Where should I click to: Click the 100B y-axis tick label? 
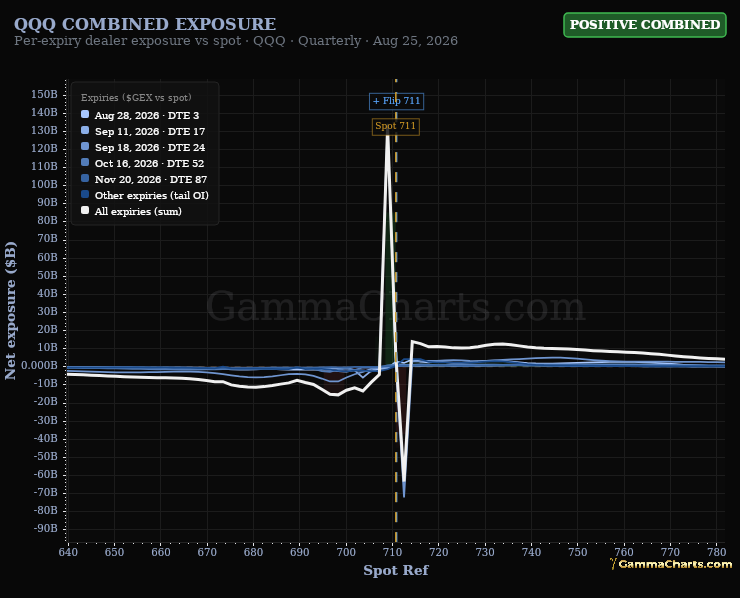tap(44, 185)
